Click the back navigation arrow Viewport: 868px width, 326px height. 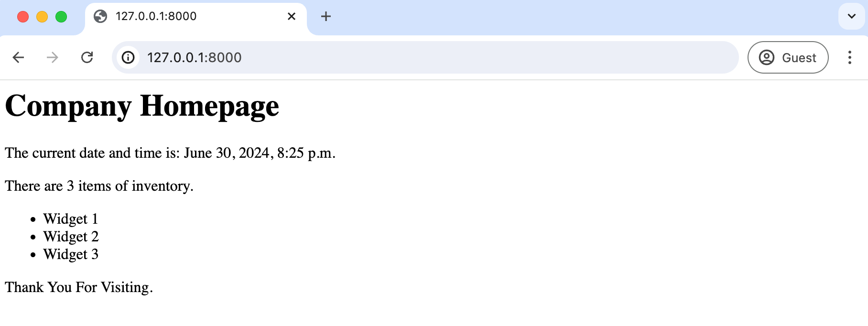(18, 57)
